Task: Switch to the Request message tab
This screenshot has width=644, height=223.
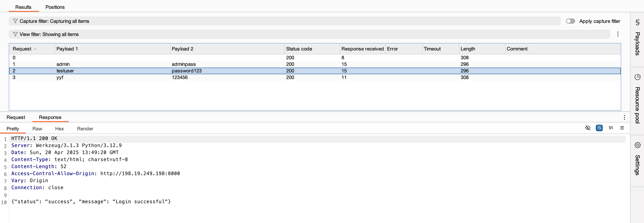Action: pyautogui.click(x=16, y=117)
